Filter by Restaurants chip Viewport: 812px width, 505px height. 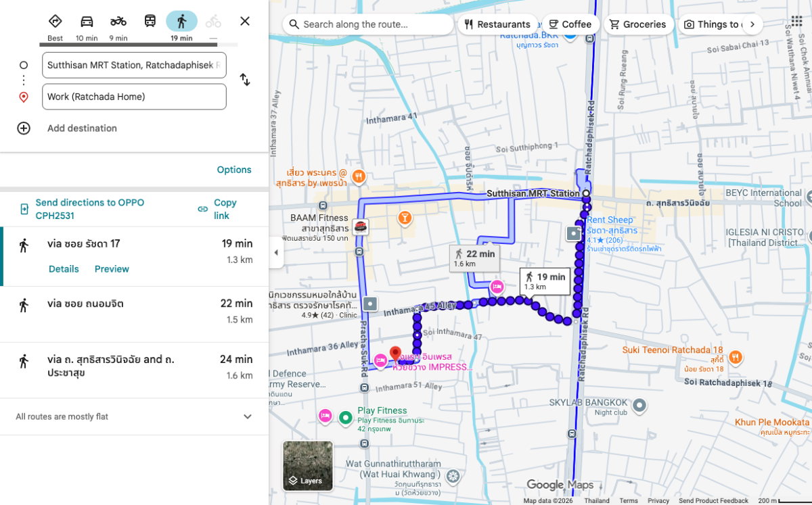click(x=497, y=24)
